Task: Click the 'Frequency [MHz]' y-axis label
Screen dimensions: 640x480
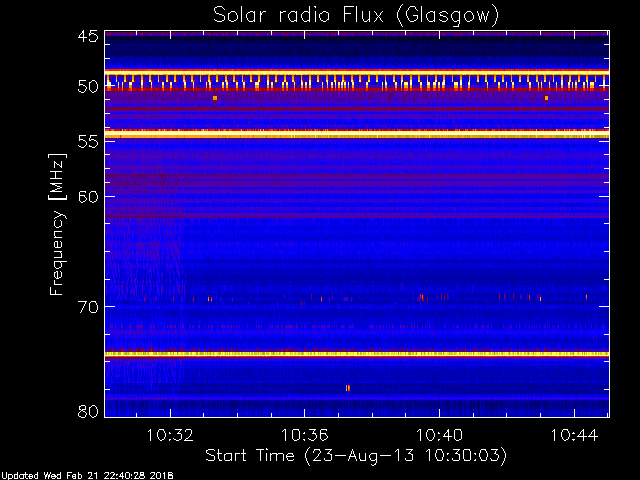Action: [x=59, y=224]
